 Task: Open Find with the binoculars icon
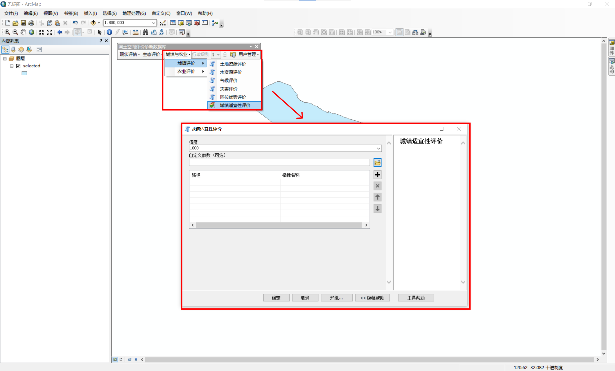145,32
